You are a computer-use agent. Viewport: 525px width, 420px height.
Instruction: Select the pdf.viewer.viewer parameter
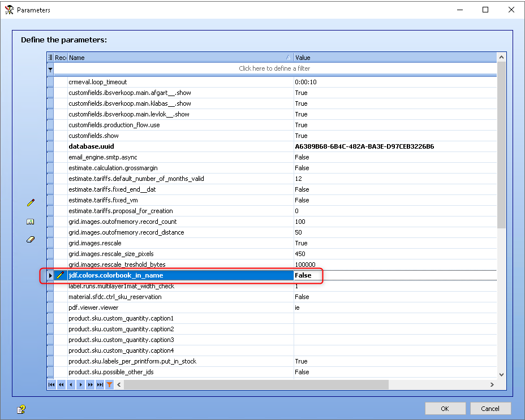pos(272,307)
